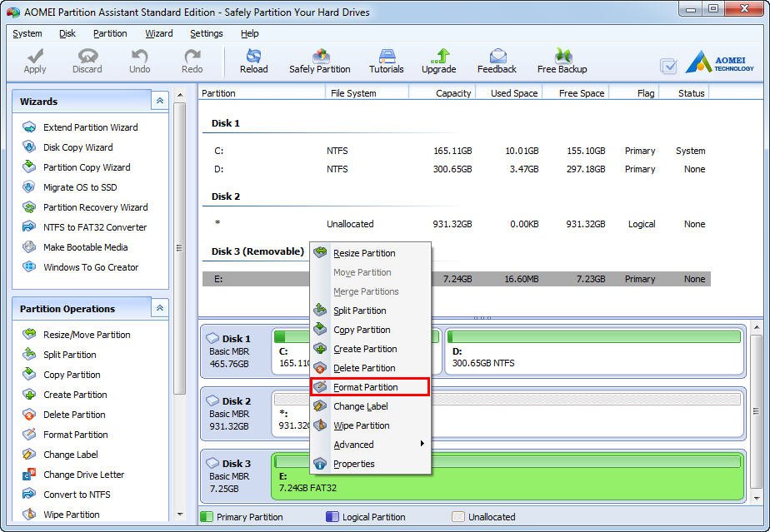Open the Partition menu in menu bar

[110, 33]
